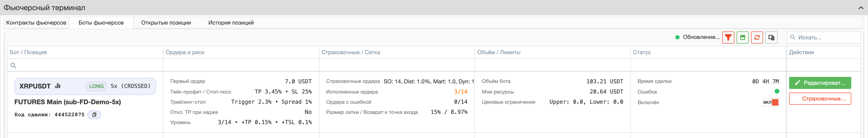The width and height of the screenshot is (868, 138).
Task: Collapse the Фьючерсный терминал panel
Action: point(861,8)
